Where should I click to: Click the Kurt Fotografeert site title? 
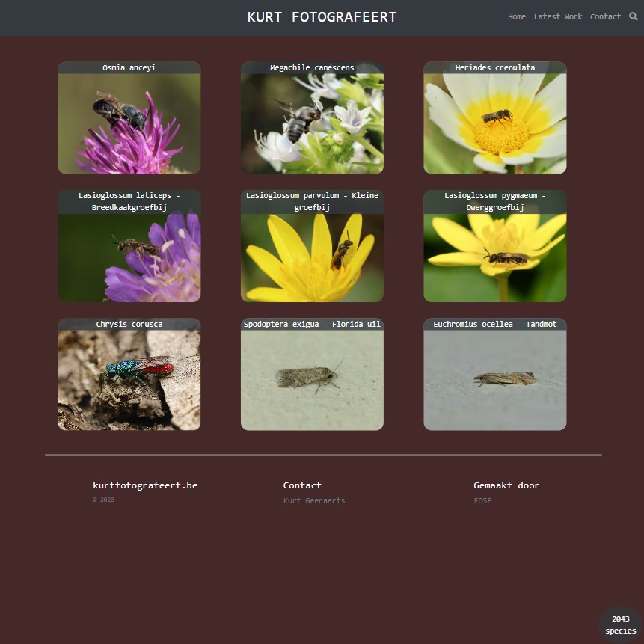(x=322, y=17)
